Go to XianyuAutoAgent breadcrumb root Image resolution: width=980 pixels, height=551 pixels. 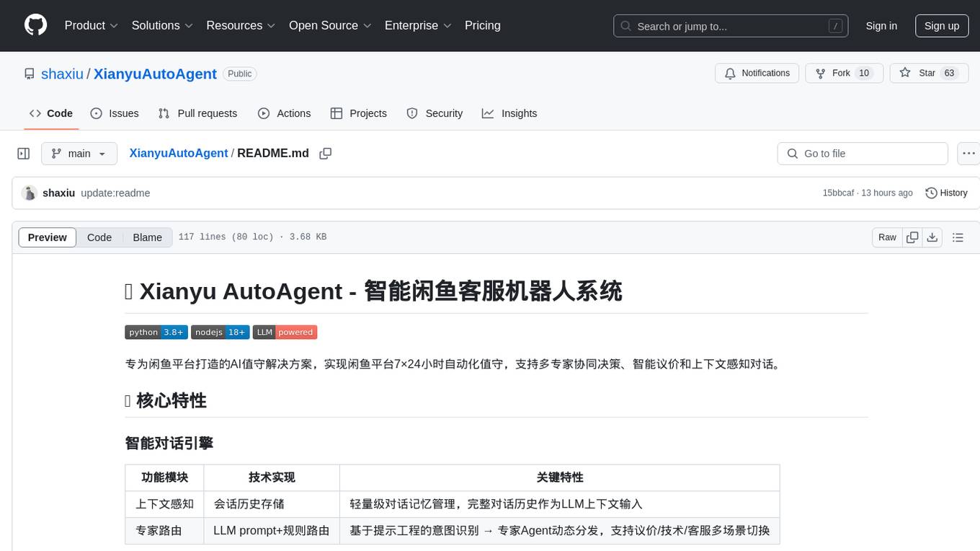(179, 153)
